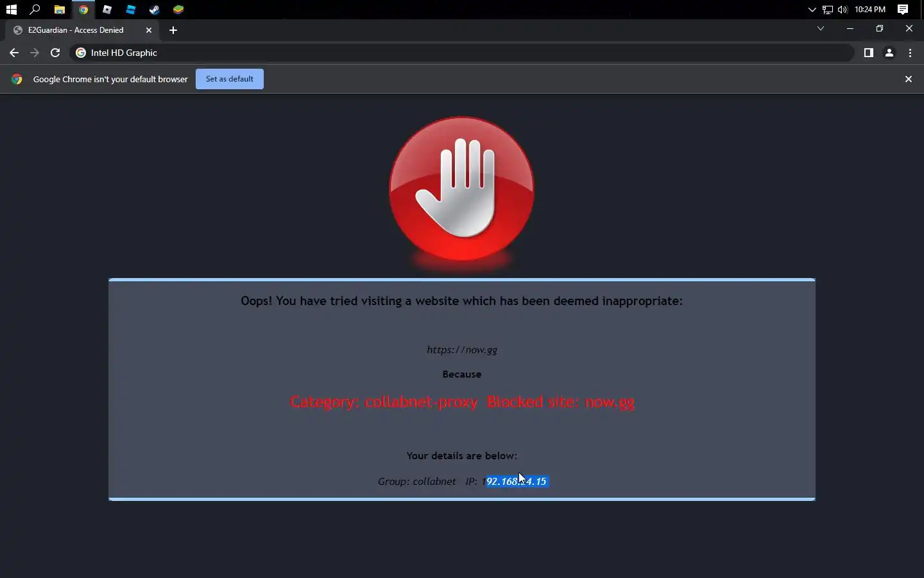The width and height of the screenshot is (924, 578).
Task: Expand the tab search dropdown arrow
Action: click(x=821, y=28)
